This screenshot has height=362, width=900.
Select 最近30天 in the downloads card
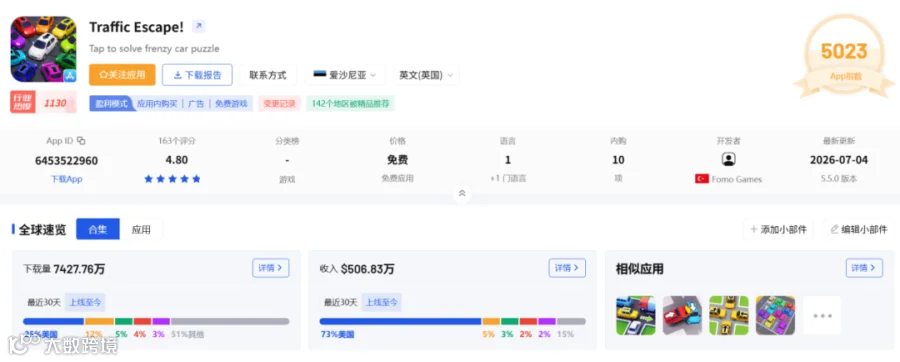[x=44, y=302]
